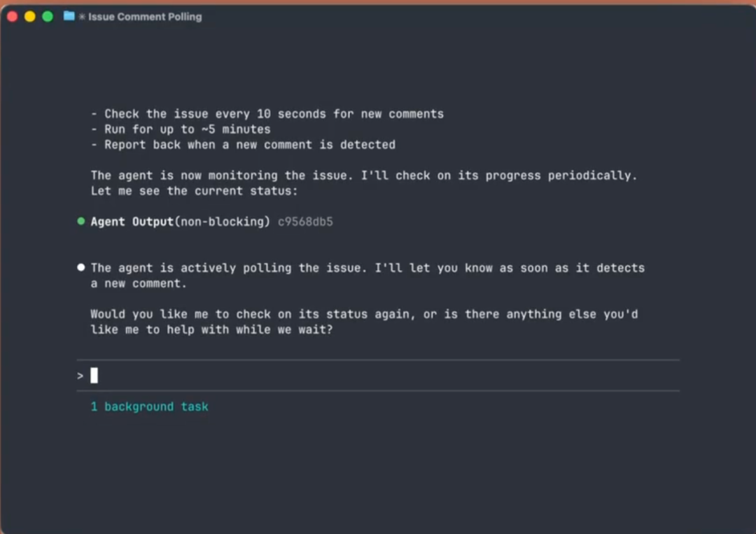Click the agent ID c9568db5
The image size is (756, 534).
click(305, 222)
